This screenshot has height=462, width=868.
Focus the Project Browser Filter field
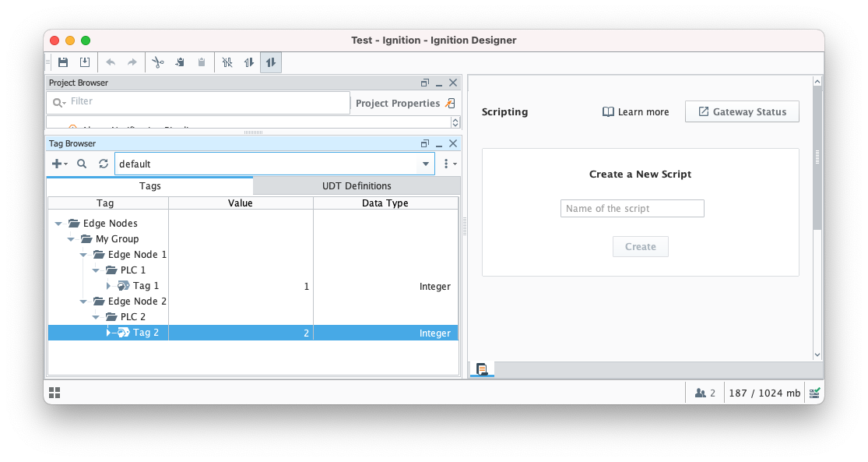(199, 102)
